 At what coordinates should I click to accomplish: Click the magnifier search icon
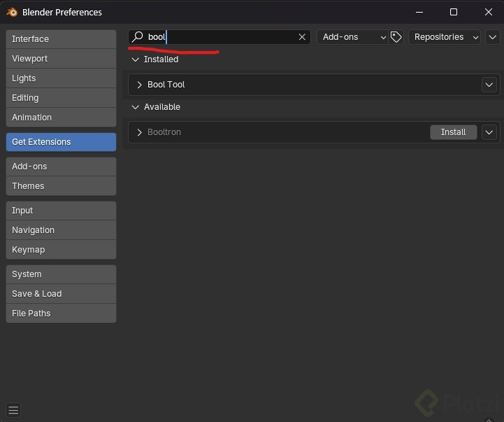(138, 36)
